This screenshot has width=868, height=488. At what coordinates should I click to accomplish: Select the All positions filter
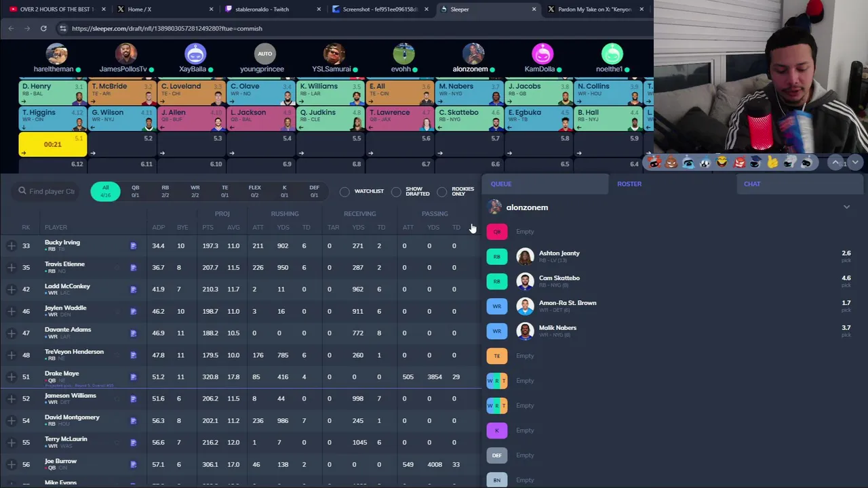pos(105,191)
